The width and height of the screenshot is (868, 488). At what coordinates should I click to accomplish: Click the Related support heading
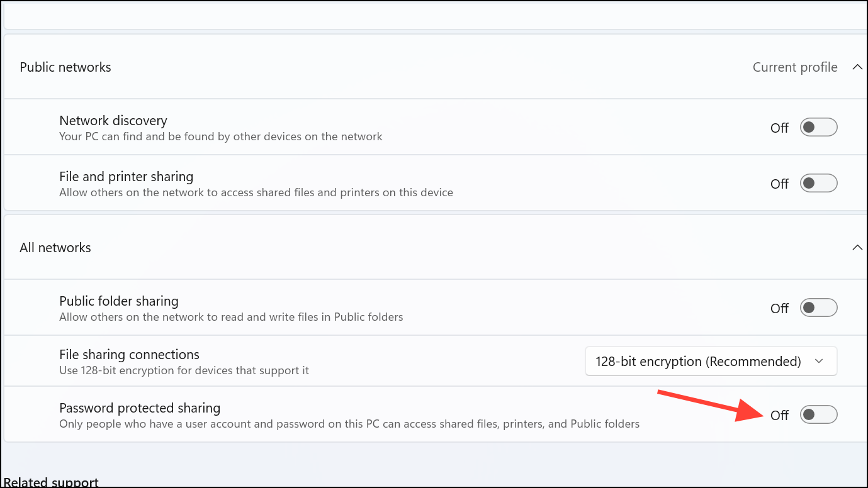(x=51, y=482)
